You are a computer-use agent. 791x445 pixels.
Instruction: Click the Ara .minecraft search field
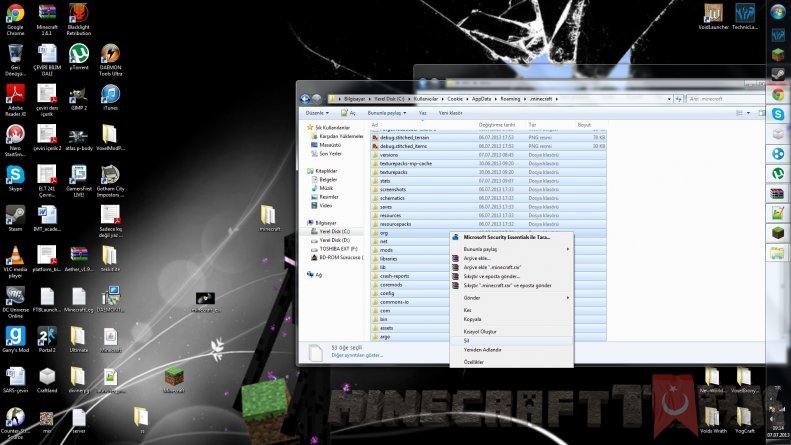point(725,99)
